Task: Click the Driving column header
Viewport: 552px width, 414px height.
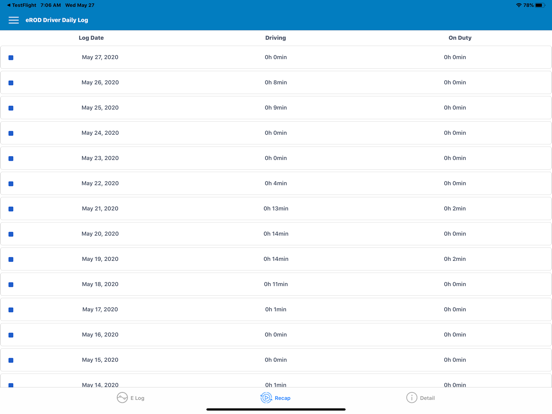Action: tap(276, 38)
